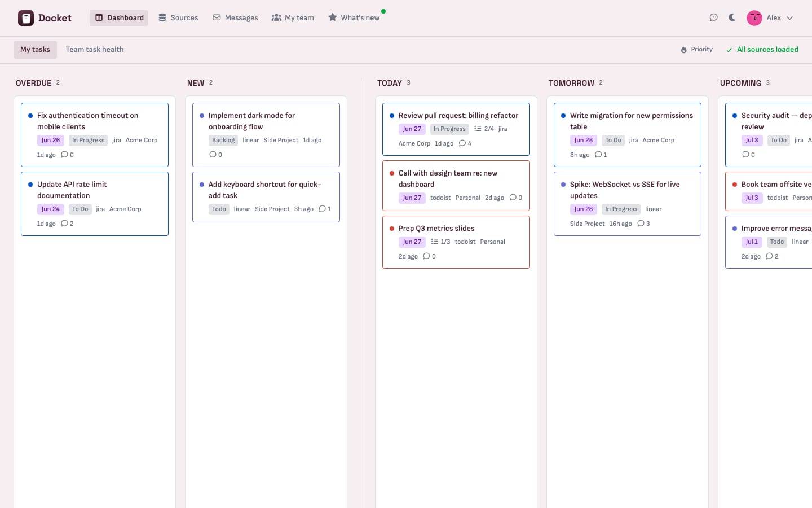Click In Progress status on Spike WebSocket card

click(621, 209)
